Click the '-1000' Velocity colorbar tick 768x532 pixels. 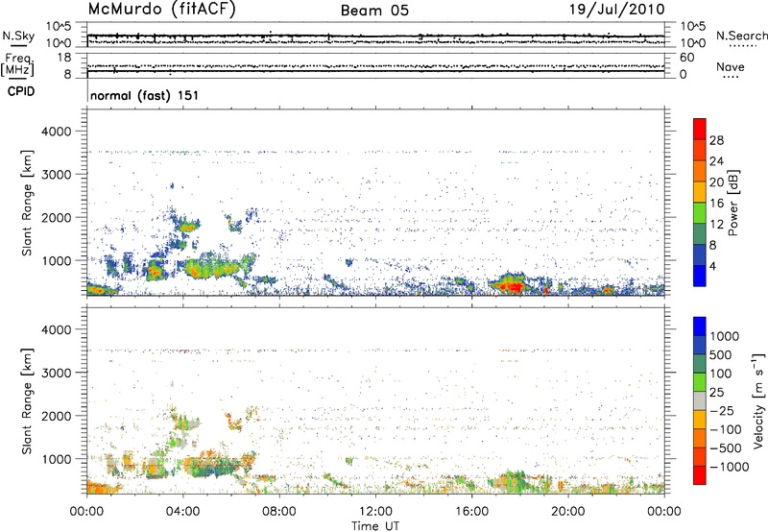point(729,467)
